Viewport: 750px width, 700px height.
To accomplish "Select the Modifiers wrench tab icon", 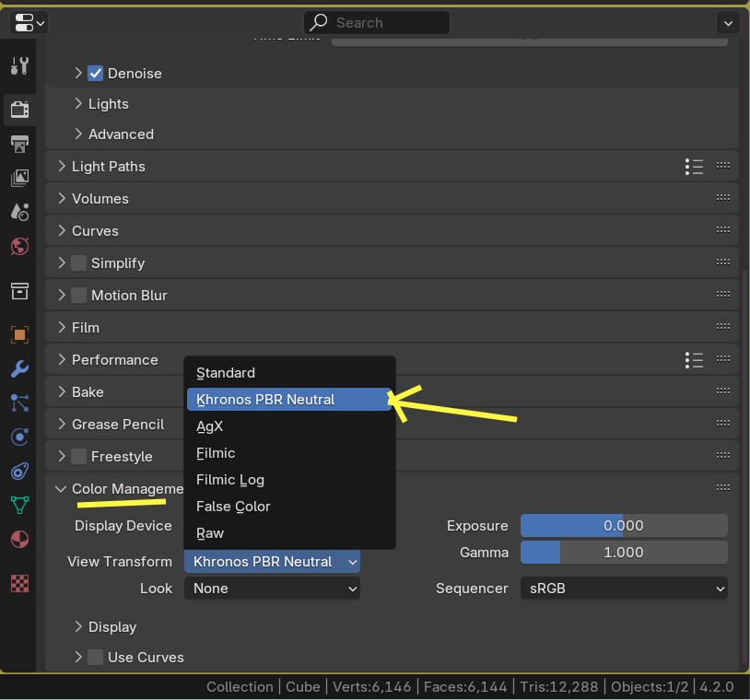I will [19, 368].
